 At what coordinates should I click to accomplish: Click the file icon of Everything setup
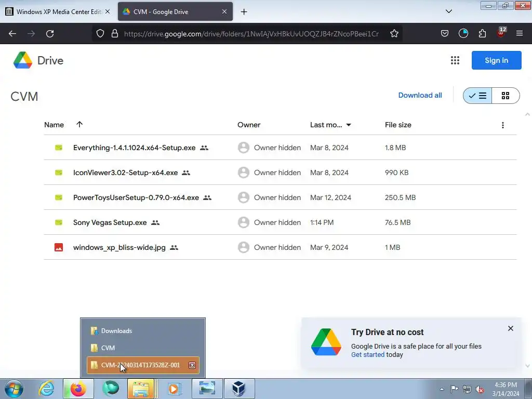click(x=59, y=148)
